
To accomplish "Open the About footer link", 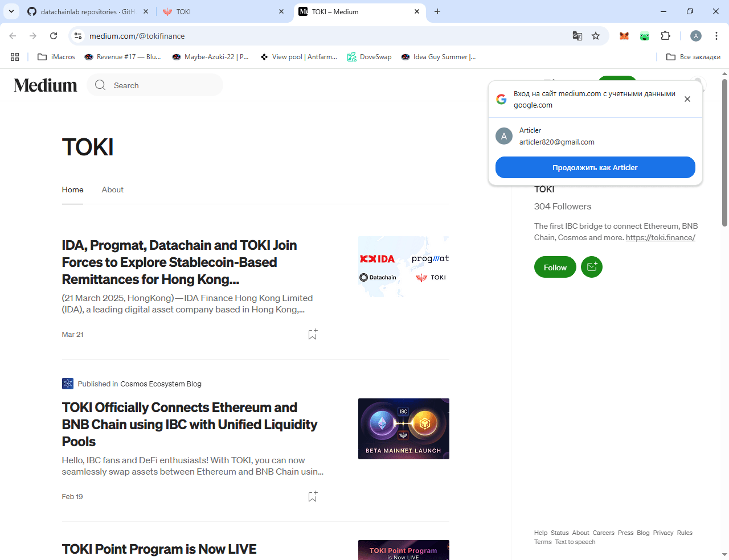I will point(581,533).
